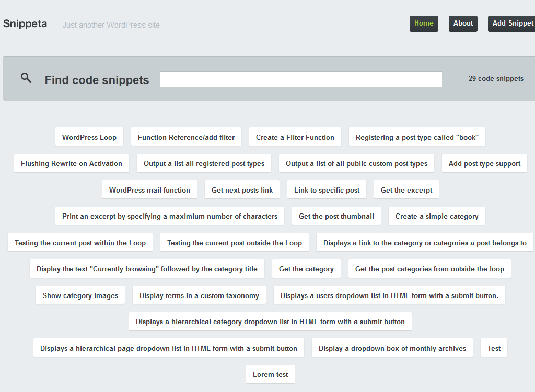This screenshot has height=392, width=535.
Task: Open the About page
Action: pos(463,23)
